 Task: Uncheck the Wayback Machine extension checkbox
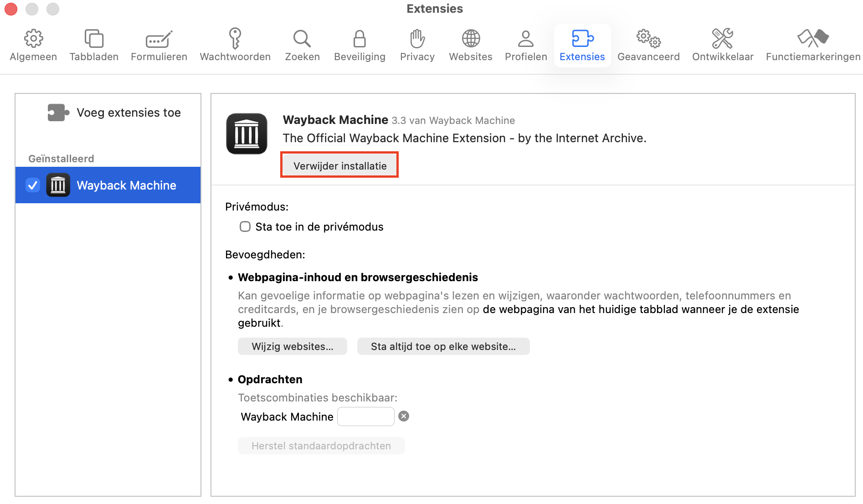click(x=32, y=185)
